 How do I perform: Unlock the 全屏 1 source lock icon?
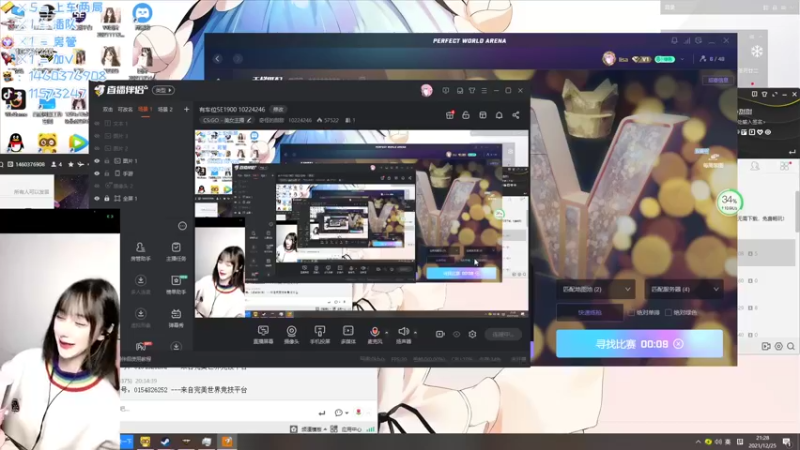click(107, 198)
